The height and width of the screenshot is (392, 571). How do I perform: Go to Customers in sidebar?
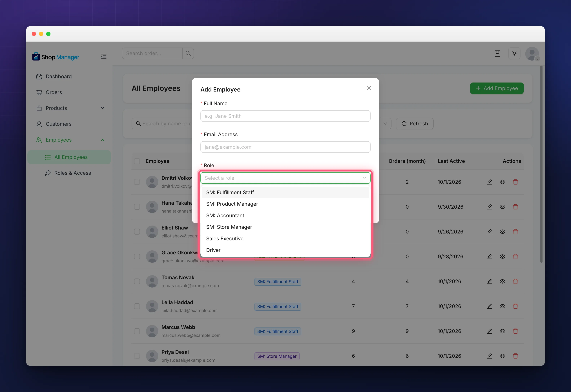coord(70,124)
